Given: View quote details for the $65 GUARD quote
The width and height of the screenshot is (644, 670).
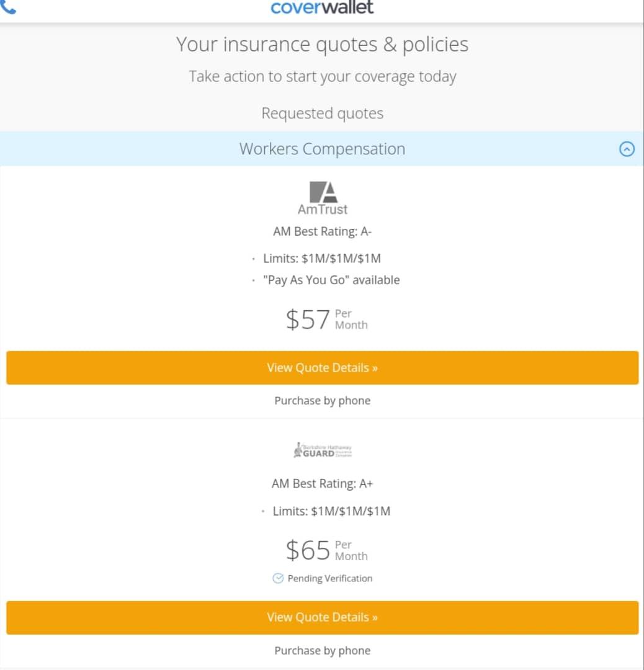Looking at the screenshot, I should tap(322, 617).
